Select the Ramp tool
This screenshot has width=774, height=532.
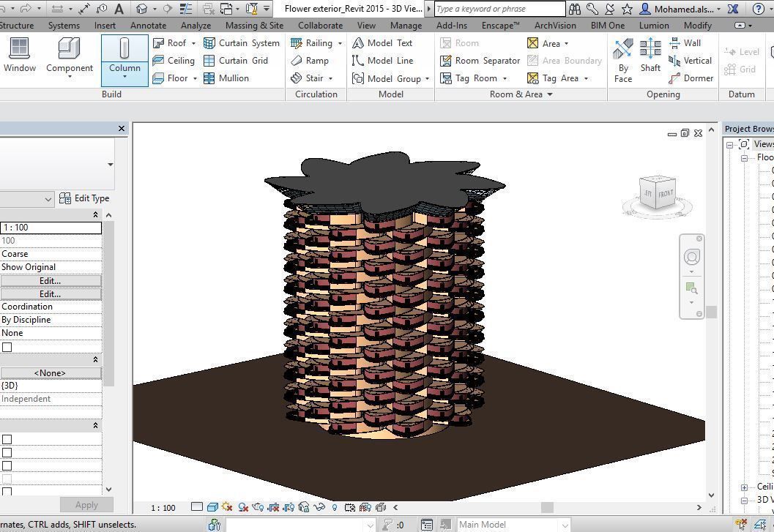tap(310, 61)
